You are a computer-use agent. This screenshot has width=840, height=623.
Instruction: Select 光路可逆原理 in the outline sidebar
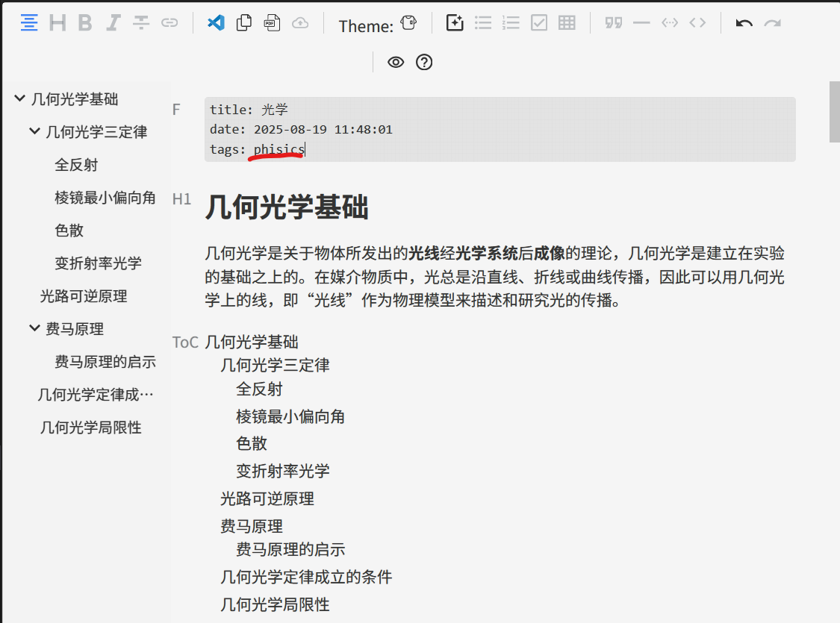click(x=84, y=296)
